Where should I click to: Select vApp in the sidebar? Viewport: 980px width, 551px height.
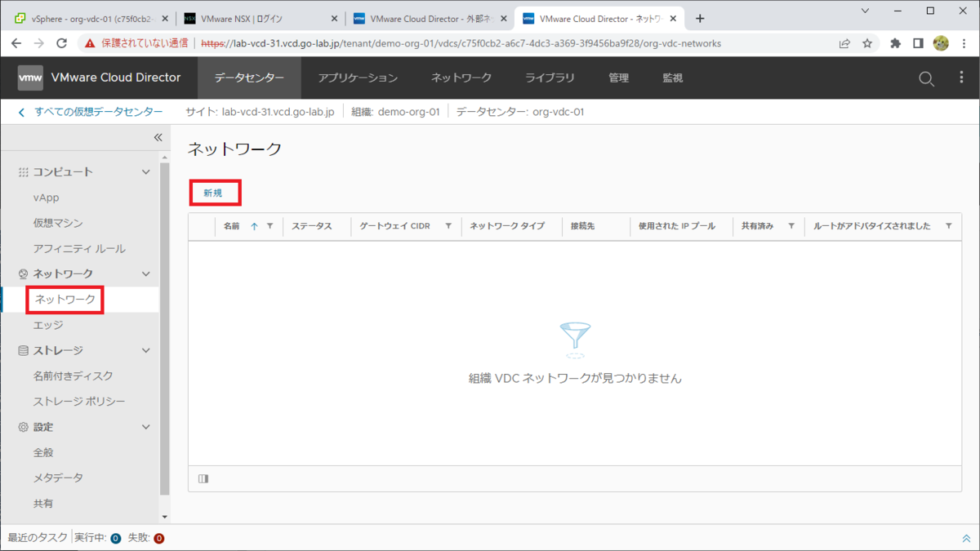pyautogui.click(x=47, y=198)
